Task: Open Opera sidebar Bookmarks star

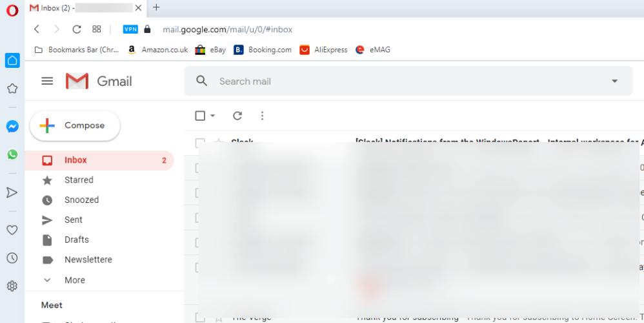Action: 12,89
